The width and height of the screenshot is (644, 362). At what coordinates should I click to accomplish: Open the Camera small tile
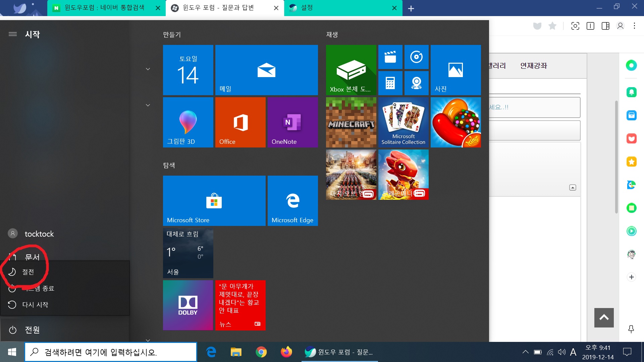(x=416, y=83)
